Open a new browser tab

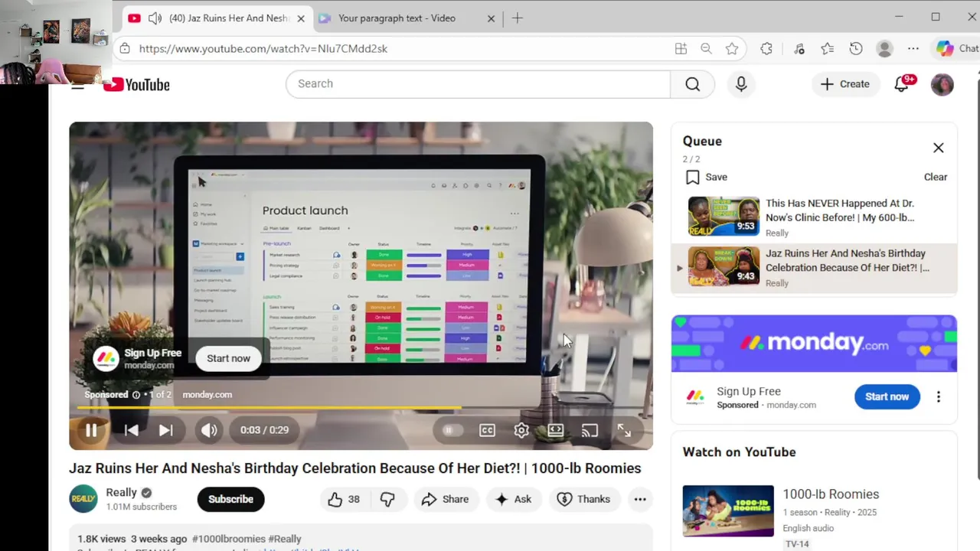[518, 18]
